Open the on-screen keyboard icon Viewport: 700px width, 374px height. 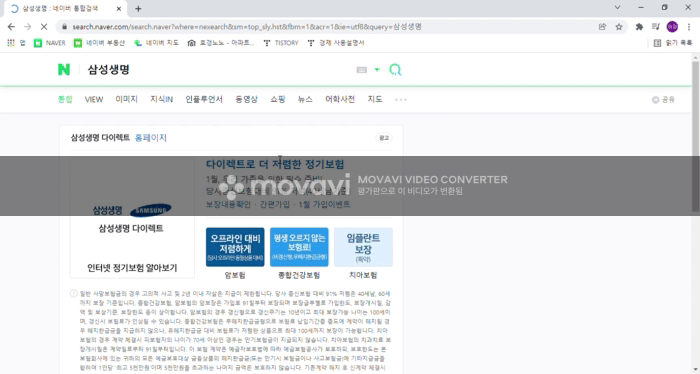[x=362, y=70]
